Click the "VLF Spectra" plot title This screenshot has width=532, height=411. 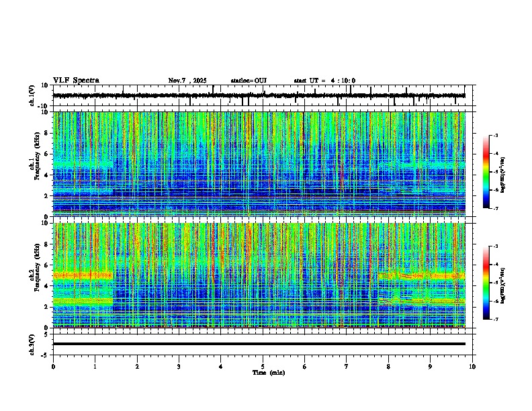[76, 81]
